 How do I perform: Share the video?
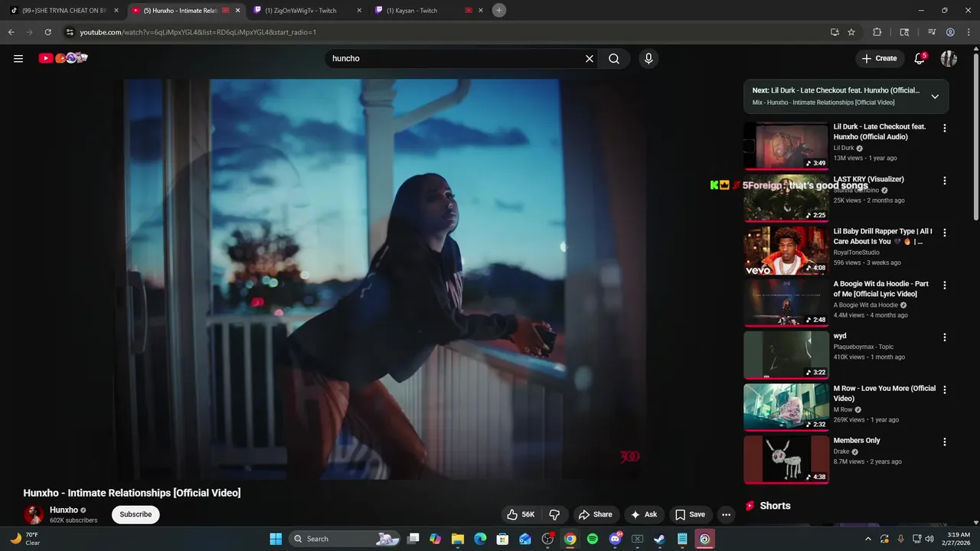coord(595,514)
